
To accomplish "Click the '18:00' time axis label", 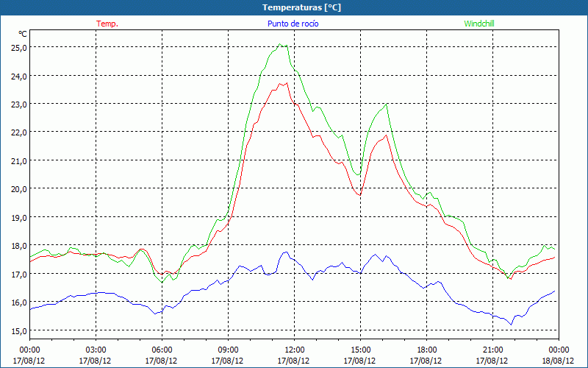I will [x=426, y=350].
